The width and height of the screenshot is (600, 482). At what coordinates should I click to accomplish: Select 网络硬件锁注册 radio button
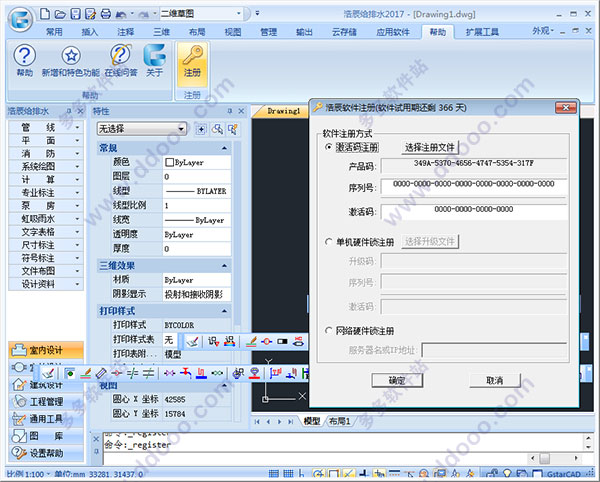328,330
